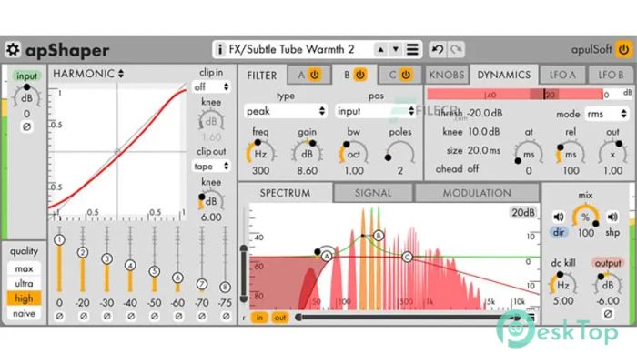Screen dimensions: 637x364
Task: Redo the last change
Action: (456, 49)
